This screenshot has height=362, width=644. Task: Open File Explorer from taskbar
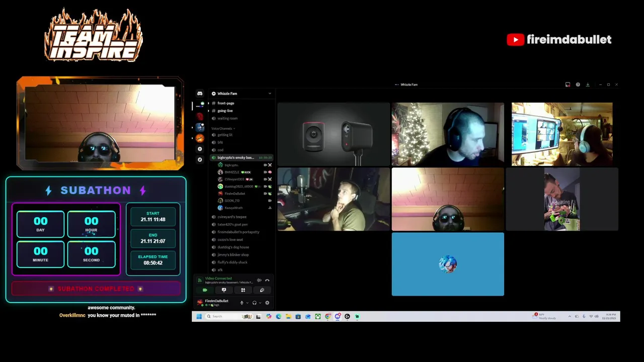pos(288,316)
